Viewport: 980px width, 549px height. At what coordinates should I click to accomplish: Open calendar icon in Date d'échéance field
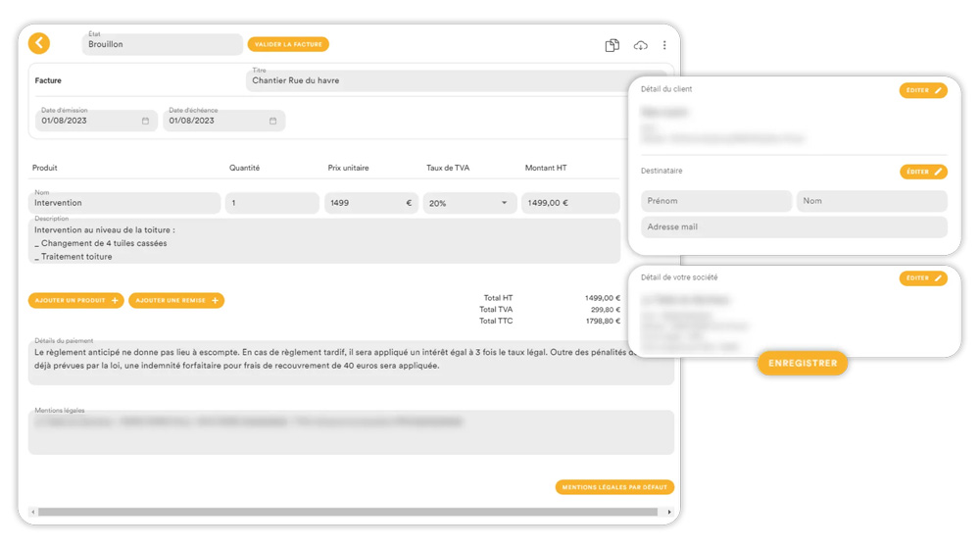273,122
